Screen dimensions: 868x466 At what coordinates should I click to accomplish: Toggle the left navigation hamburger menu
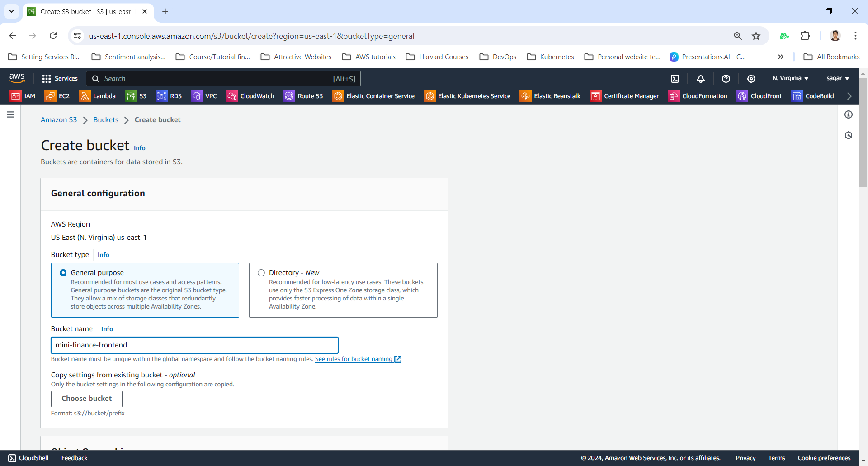pos(10,115)
